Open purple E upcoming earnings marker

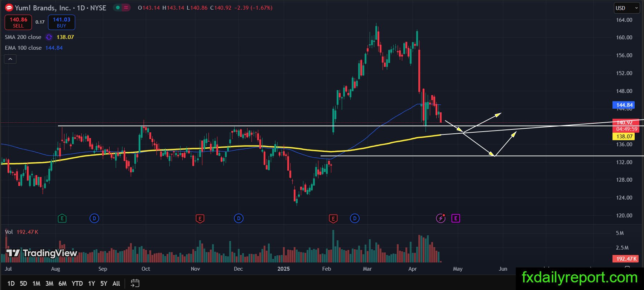456,218
